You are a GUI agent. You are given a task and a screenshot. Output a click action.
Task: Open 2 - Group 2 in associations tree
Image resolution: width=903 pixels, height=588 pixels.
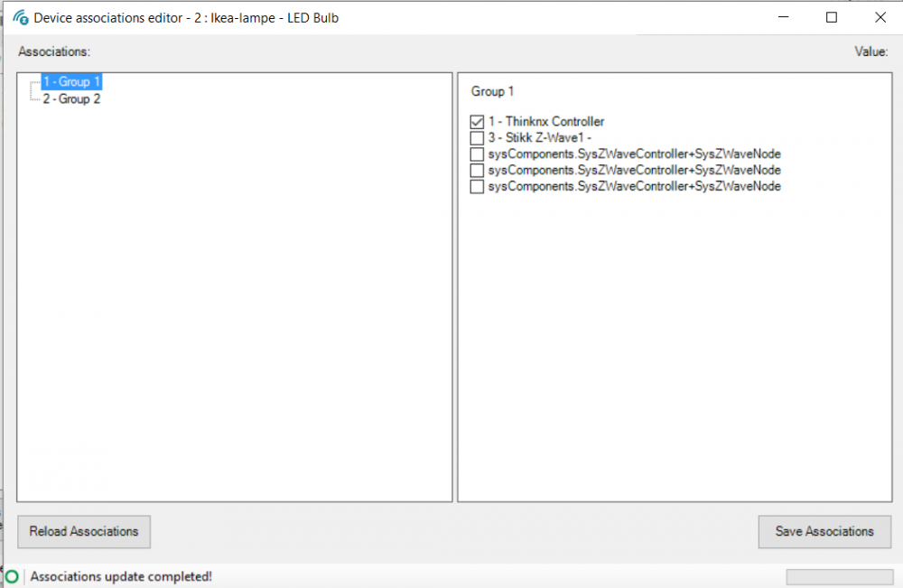(x=71, y=99)
